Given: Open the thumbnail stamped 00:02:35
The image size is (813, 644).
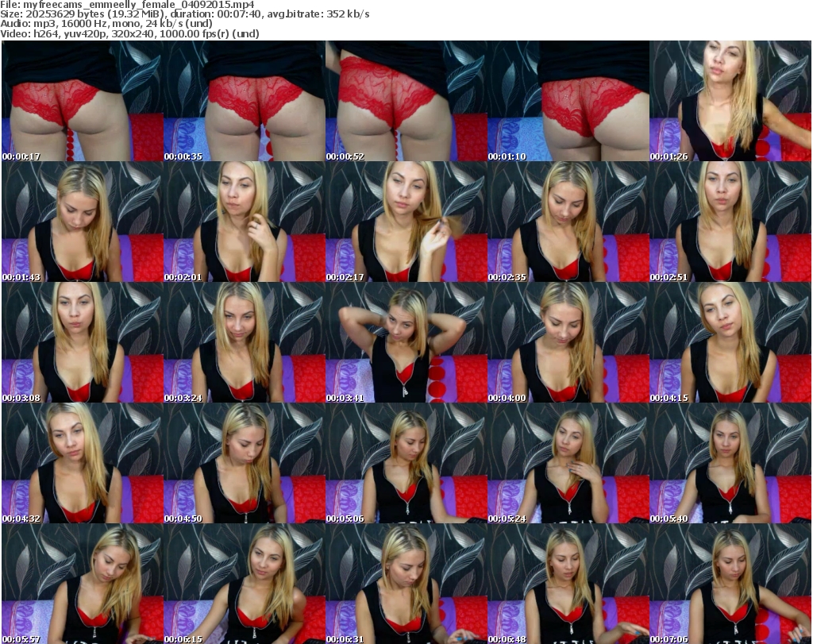Looking at the screenshot, I should (568, 222).
